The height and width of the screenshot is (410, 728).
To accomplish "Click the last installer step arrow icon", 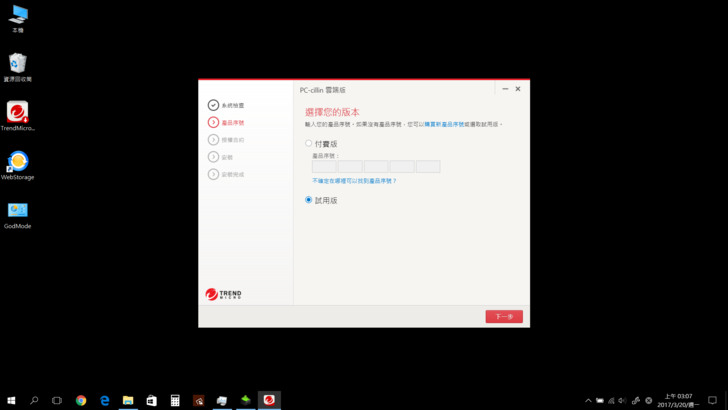I will (x=213, y=174).
